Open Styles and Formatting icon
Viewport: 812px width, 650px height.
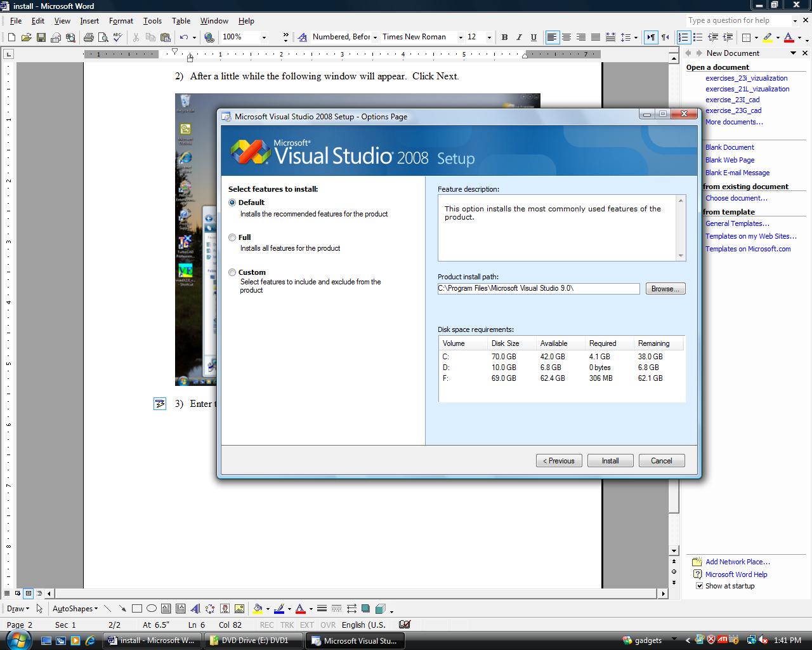tap(303, 37)
